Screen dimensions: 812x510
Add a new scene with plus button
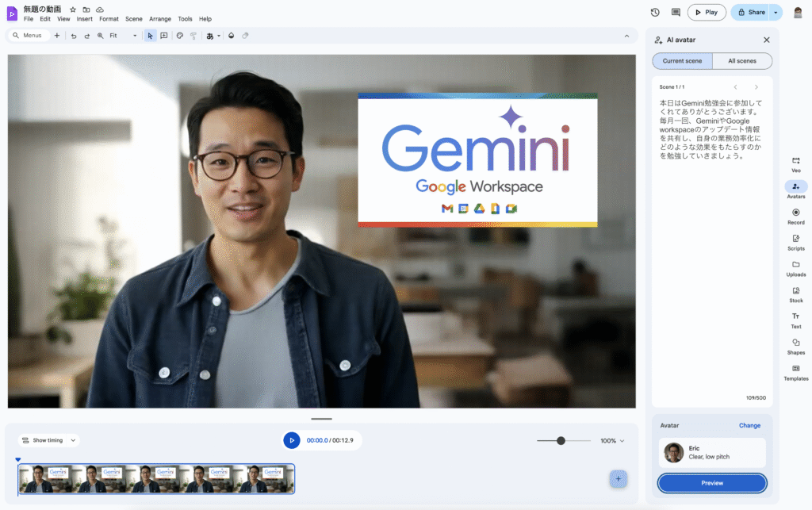[619, 479]
